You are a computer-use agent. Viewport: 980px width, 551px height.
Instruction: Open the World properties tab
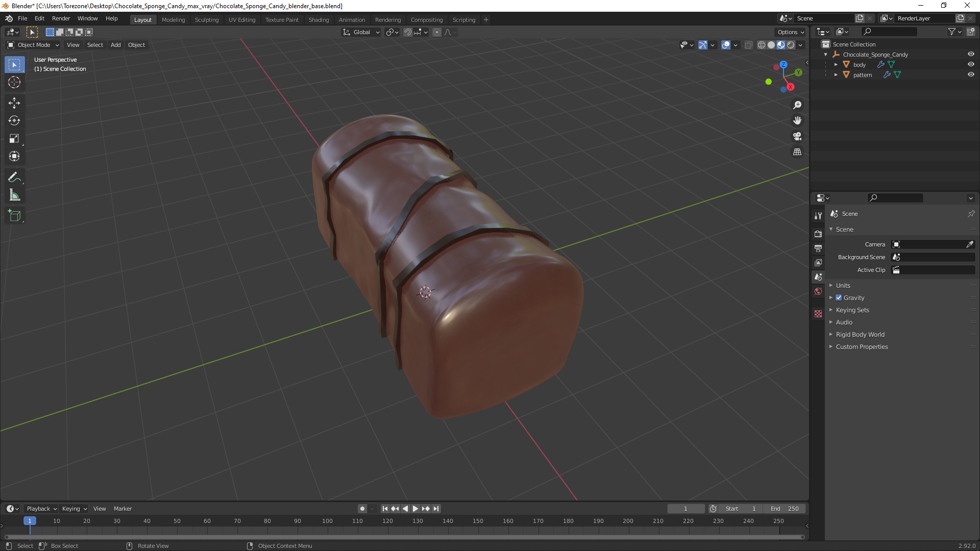pos(818,291)
